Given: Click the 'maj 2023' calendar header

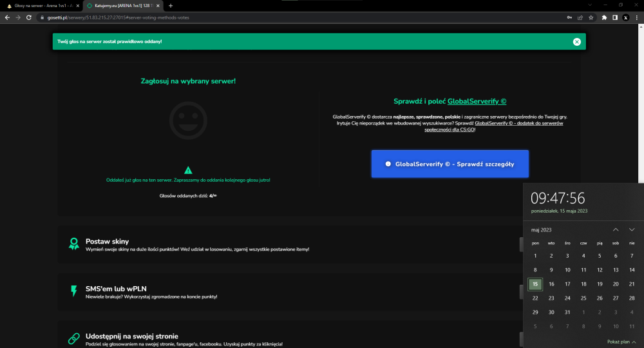Looking at the screenshot, I should tap(542, 230).
